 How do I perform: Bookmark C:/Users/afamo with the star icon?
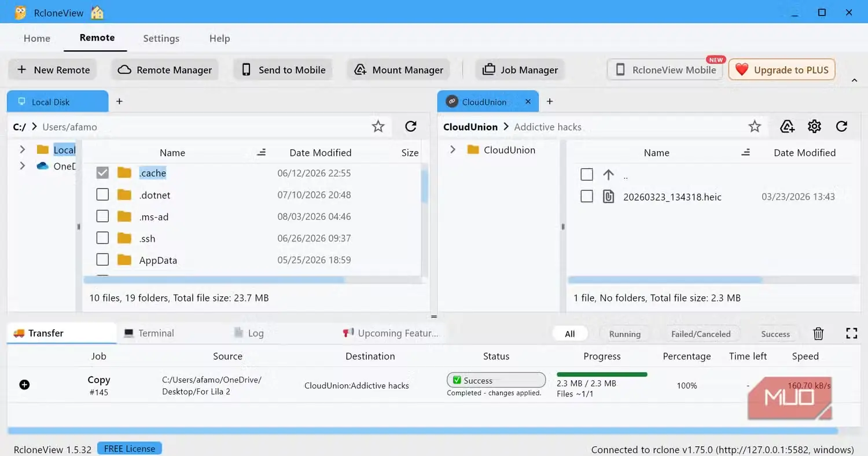[x=378, y=126]
